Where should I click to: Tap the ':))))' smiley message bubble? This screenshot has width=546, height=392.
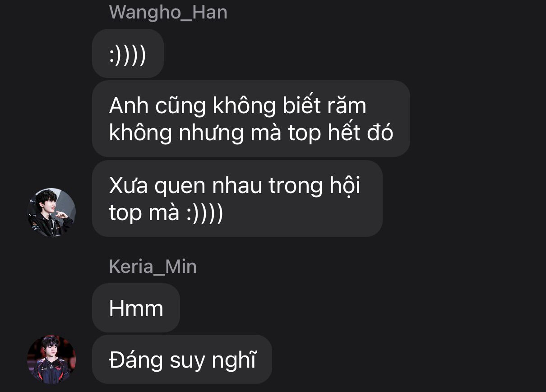coord(128,54)
